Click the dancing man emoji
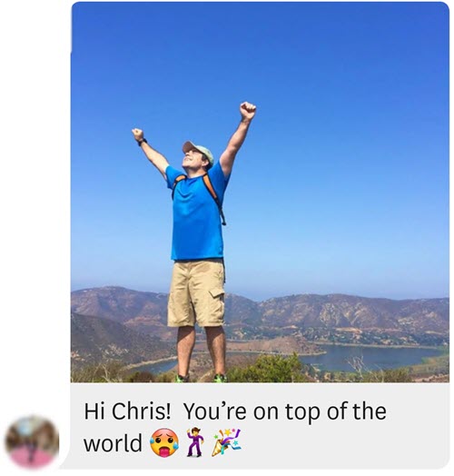Screen dimensions: 454x476 point(195,442)
